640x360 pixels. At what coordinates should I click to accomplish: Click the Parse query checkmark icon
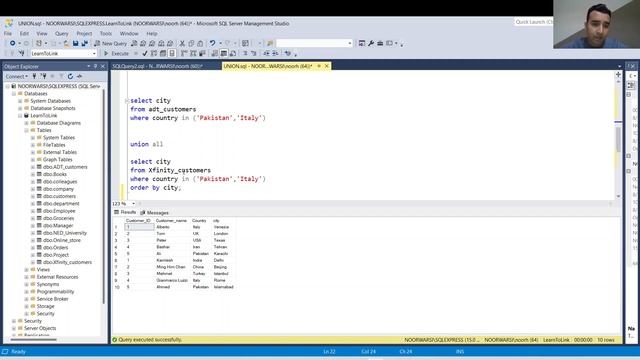(x=144, y=53)
